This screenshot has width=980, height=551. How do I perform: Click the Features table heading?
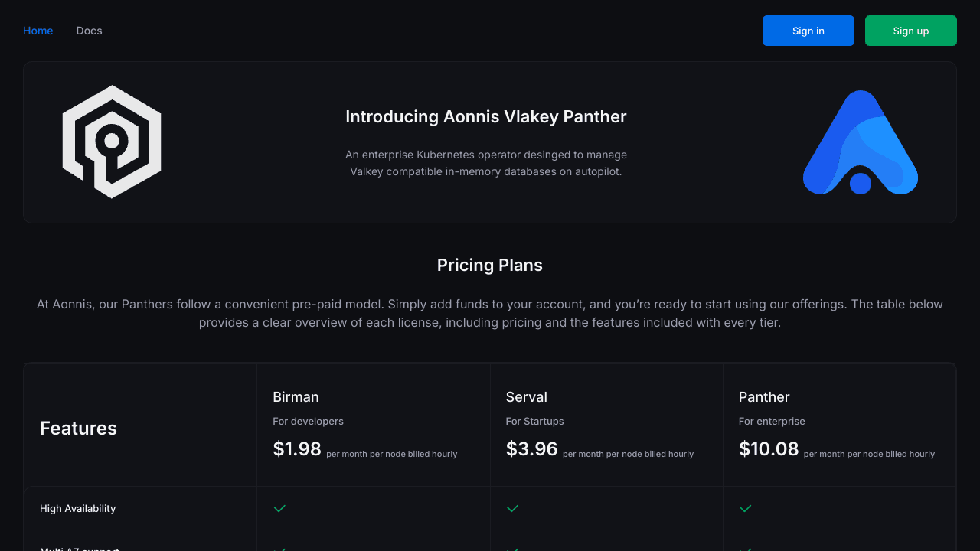click(78, 429)
